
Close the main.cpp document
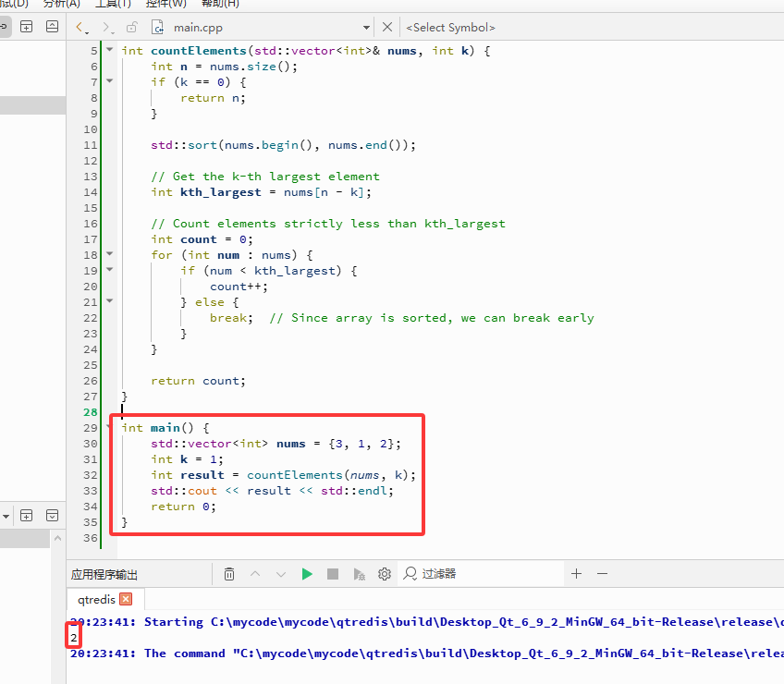[x=387, y=27]
